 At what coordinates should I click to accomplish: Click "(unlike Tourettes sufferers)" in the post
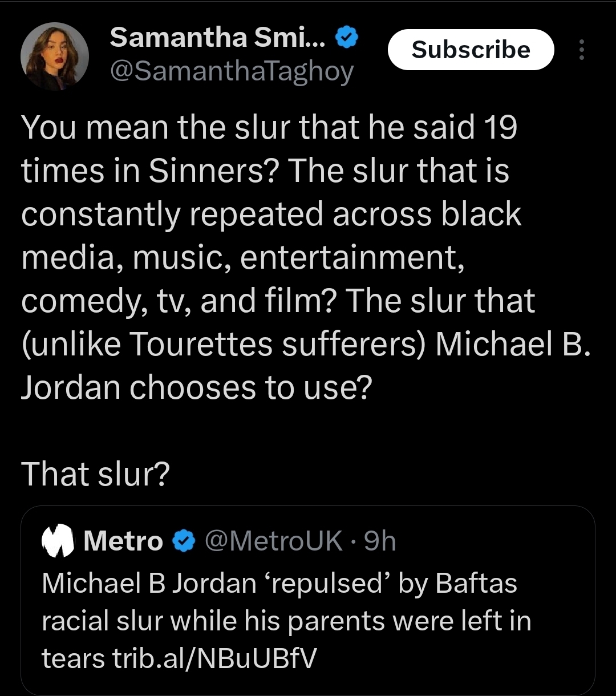click(x=223, y=345)
